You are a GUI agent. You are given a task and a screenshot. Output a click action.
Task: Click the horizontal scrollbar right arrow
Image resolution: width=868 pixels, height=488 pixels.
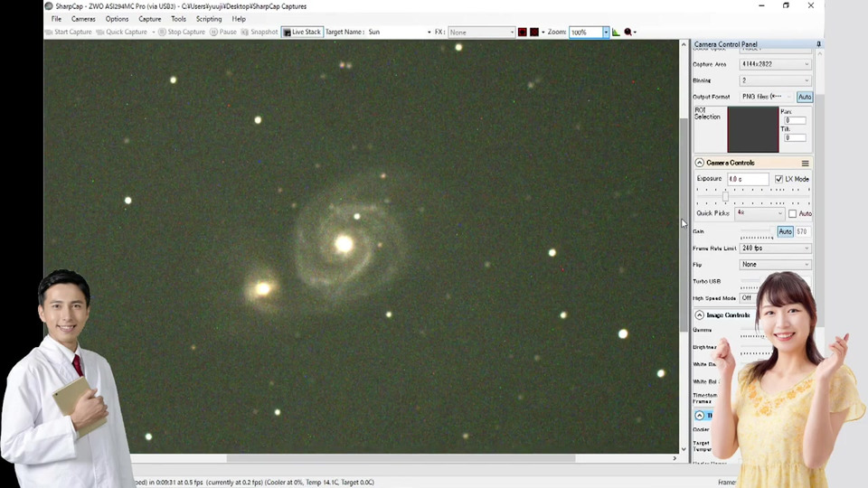(675, 458)
